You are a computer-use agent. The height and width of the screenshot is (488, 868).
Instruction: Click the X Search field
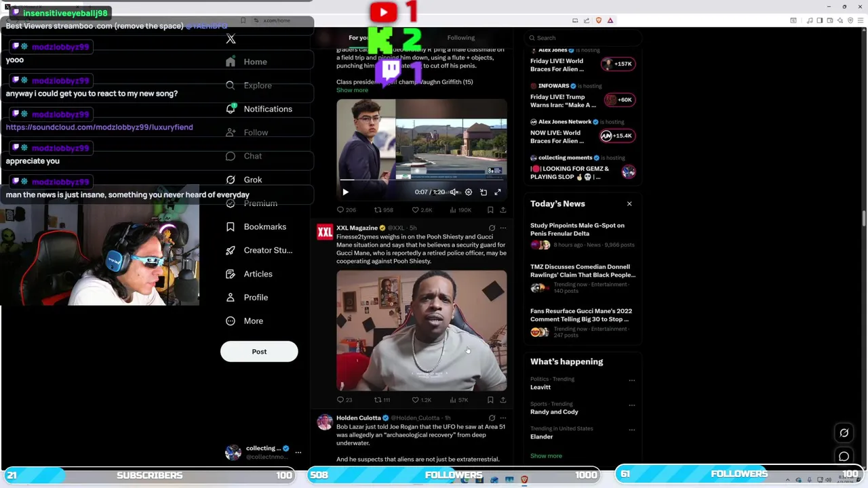coord(583,38)
